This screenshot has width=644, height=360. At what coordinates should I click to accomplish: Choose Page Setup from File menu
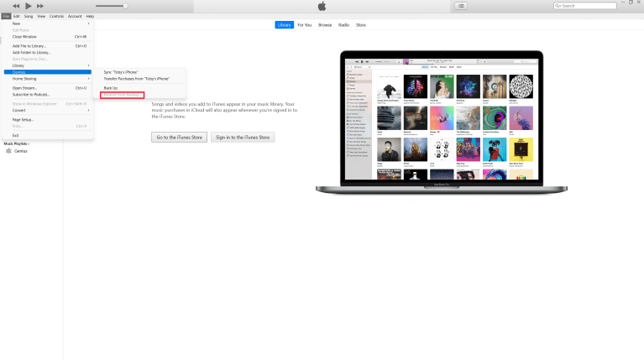pyautogui.click(x=48, y=120)
